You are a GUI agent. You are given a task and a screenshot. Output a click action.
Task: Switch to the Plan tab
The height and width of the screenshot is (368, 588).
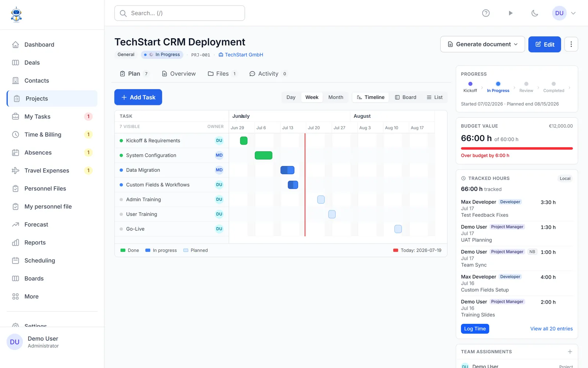point(134,74)
